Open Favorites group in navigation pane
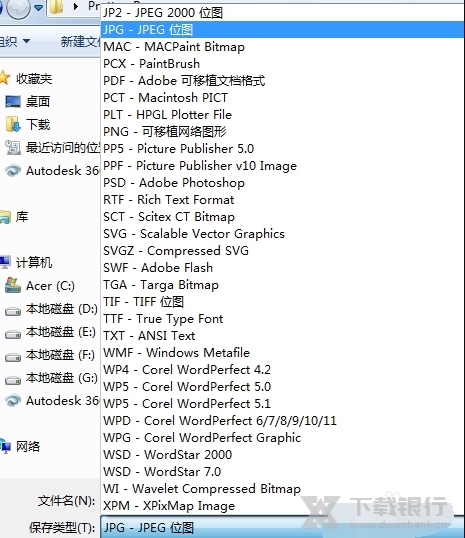465x538 pixels. point(34,79)
